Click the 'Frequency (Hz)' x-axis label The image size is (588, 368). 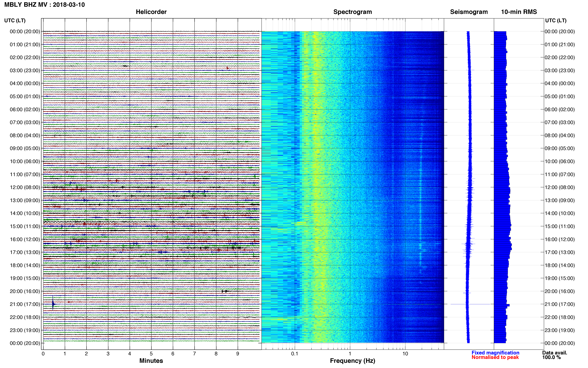click(352, 361)
